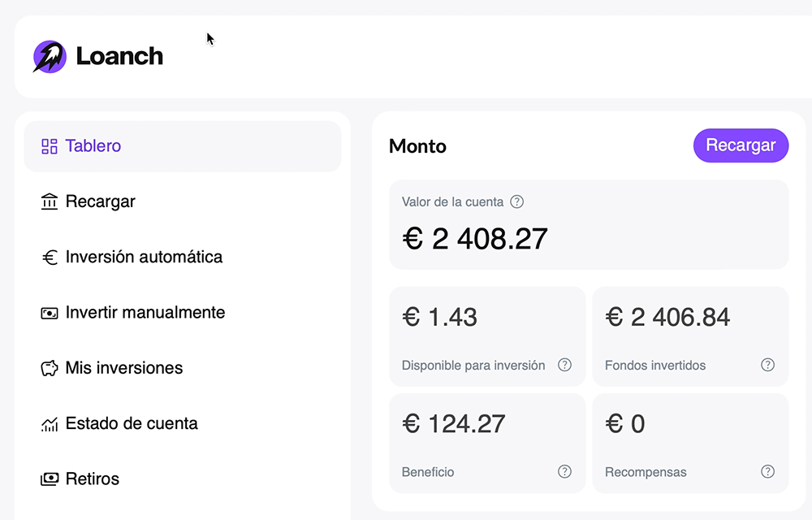Click the € 2 408.27 account value

pyautogui.click(x=475, y=239)
